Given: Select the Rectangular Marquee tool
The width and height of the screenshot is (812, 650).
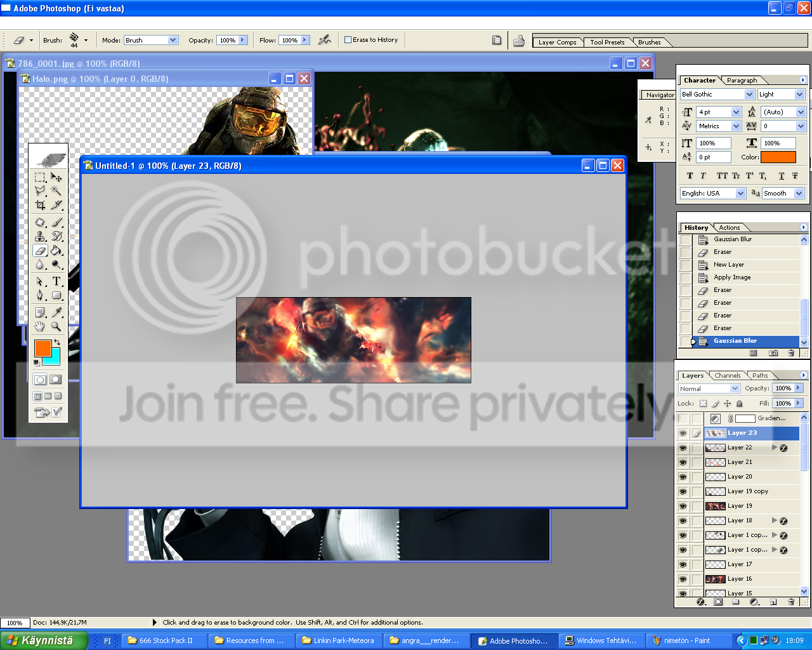Looking at the screenshot, I should point(40,177).
